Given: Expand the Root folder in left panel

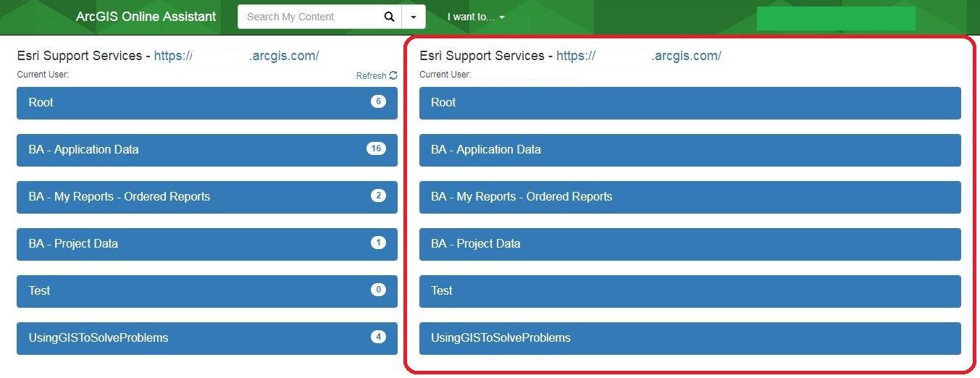Looking at the screenshot, I should pyautogui.click(x=207, y=103).
